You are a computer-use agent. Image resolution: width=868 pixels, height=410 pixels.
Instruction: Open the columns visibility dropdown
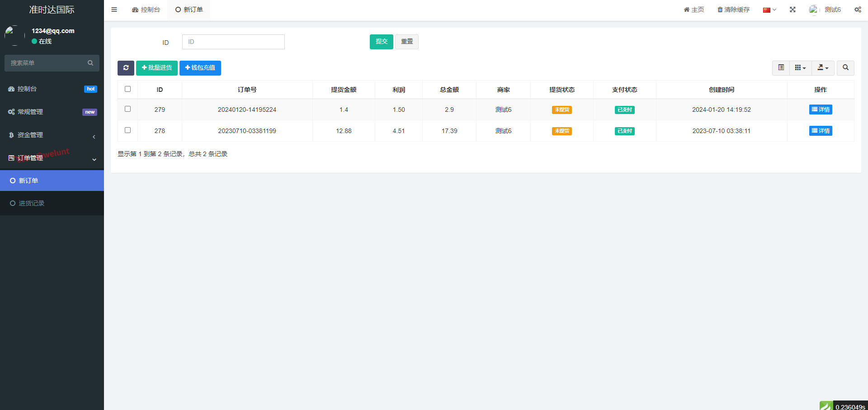(800, 68)
